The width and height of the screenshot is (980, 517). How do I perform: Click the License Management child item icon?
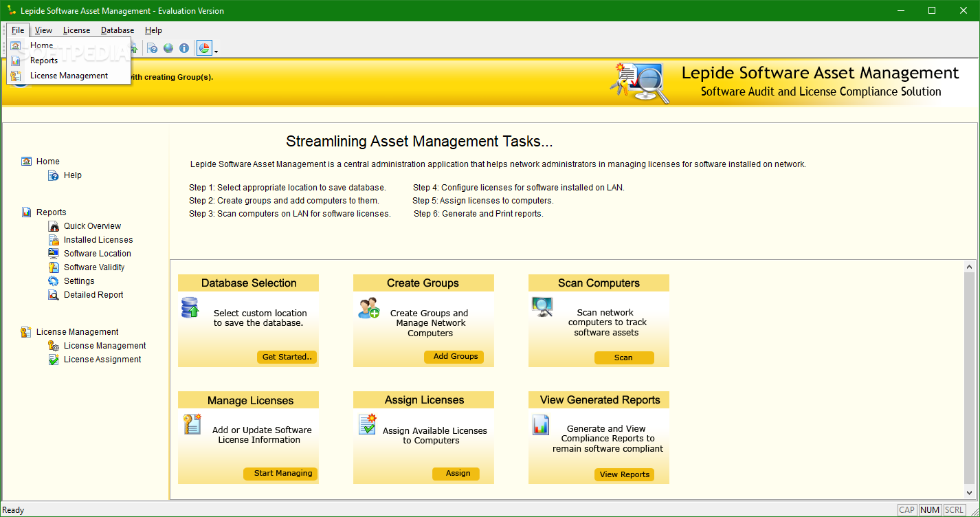point(54,346)
